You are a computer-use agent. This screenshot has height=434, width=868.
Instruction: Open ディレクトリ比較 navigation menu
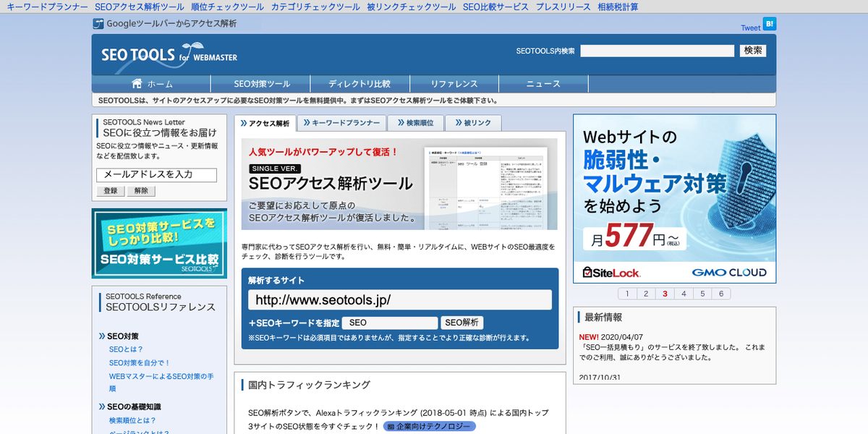(359, 84)
